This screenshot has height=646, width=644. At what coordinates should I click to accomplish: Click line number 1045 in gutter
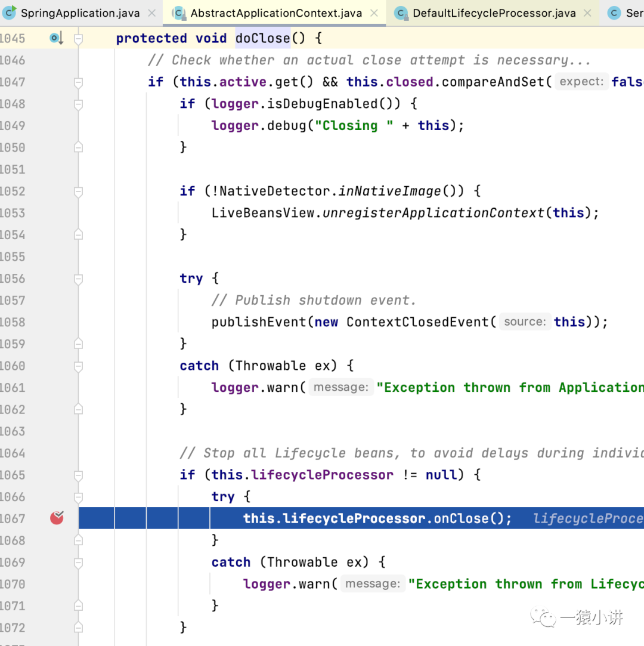point(13,39)
